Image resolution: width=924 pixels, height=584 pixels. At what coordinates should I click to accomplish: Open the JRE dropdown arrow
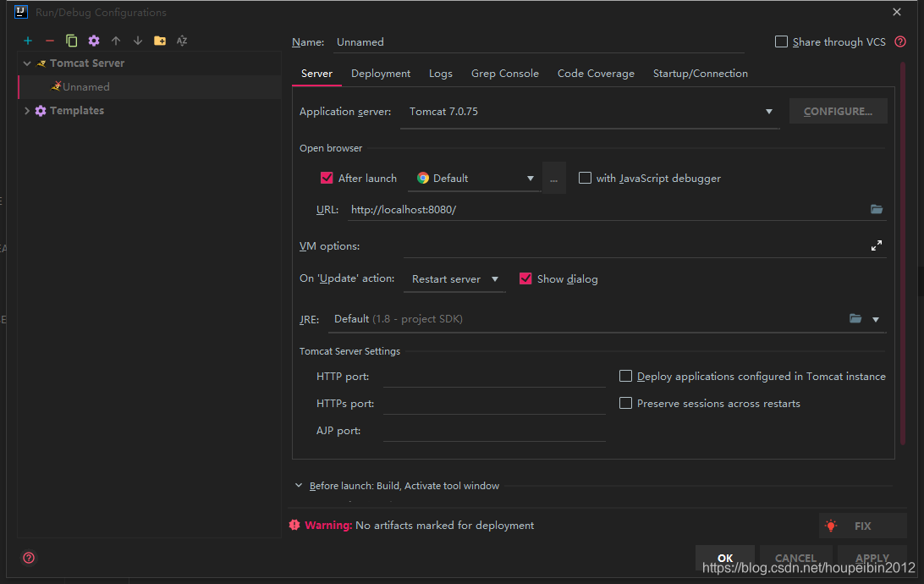click(876, 319)
